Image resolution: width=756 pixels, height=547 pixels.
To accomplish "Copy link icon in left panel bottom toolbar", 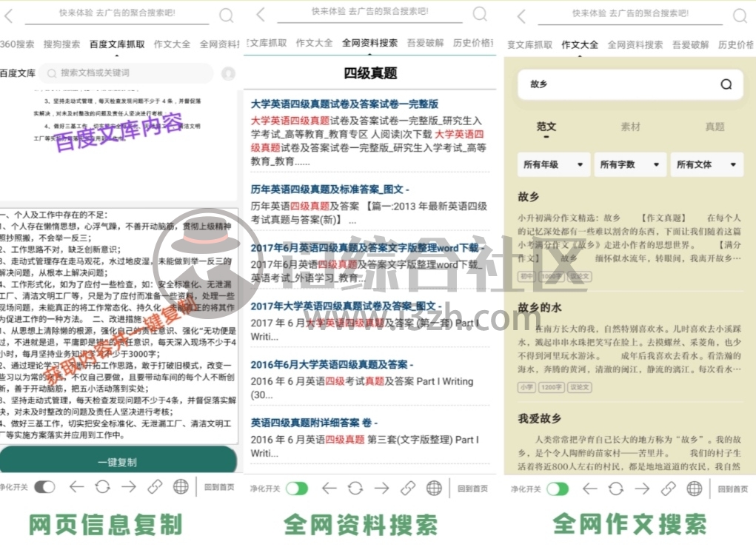I will point(155,487).
